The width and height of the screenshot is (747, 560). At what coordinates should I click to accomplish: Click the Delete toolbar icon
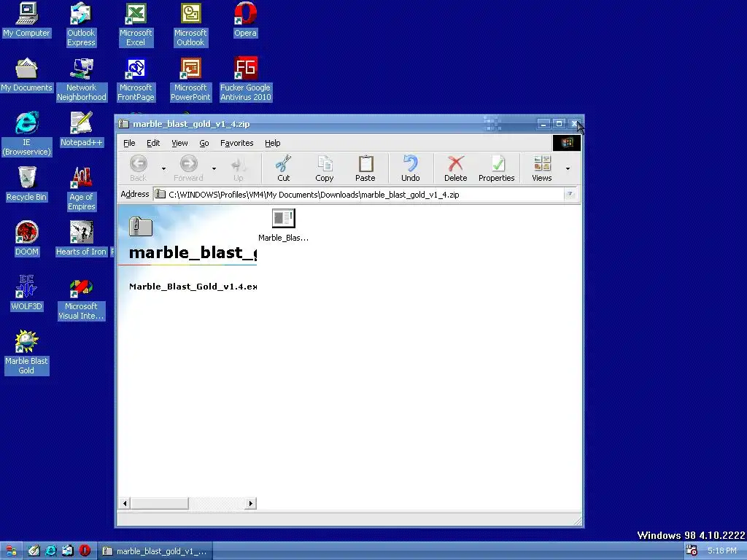[456, 168]
